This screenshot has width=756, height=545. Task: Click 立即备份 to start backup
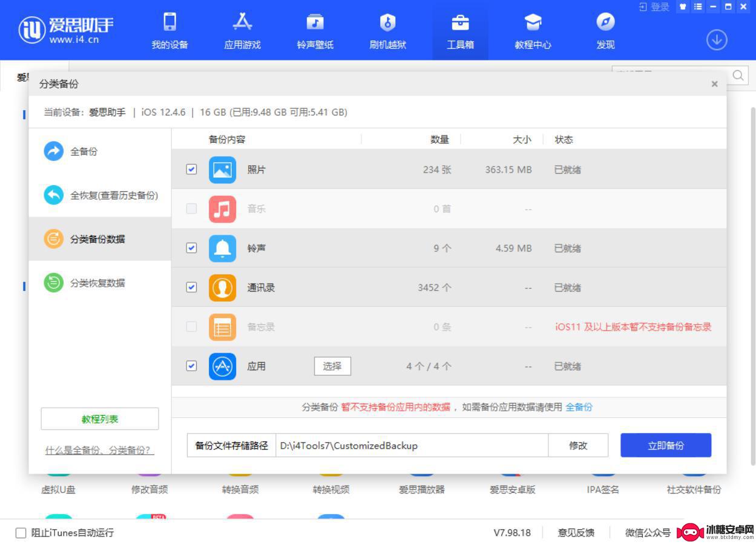click(666, 446)
